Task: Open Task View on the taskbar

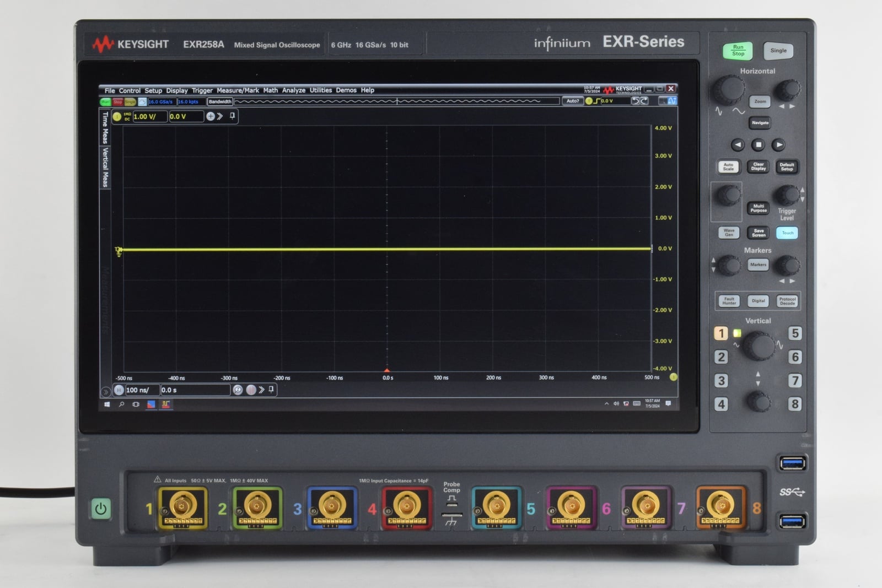Action: click(136, 404)
